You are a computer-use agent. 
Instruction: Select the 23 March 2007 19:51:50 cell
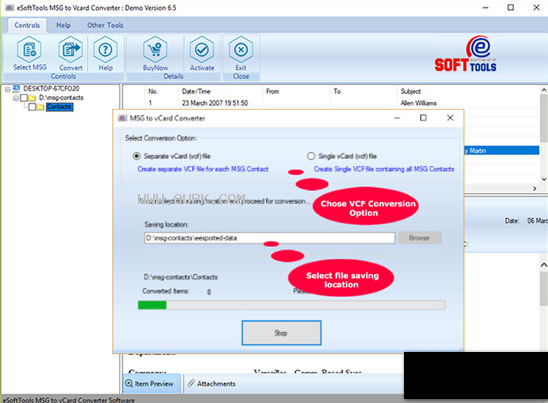tap(215, 103)
